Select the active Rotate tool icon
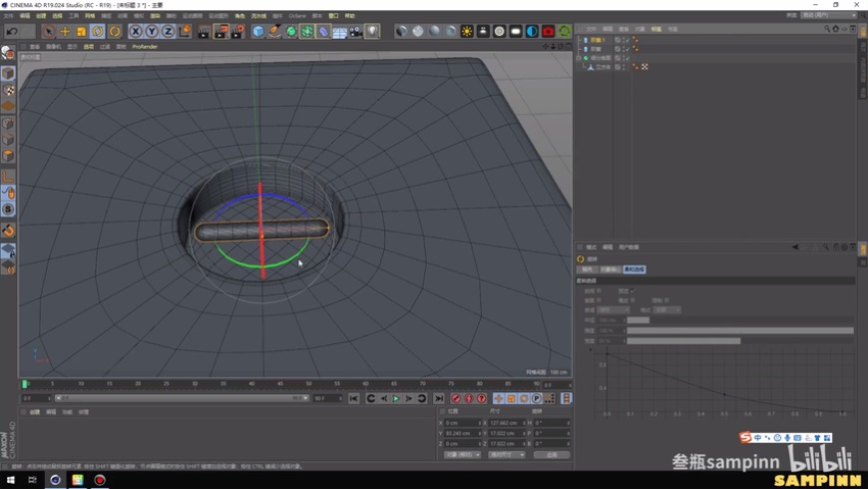The height and width of the screenshot is (489, 868). pyautogui.click(x=98, y=32)
